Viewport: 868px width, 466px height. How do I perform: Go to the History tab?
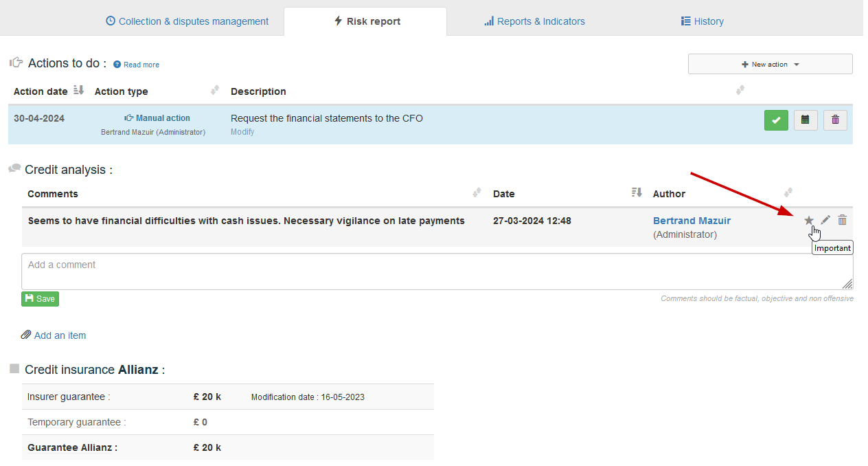[x=702, y=21]
